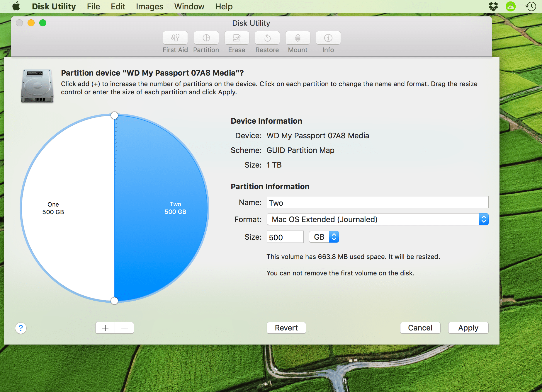Click the '1 TB' device size value

coord(274,165)
